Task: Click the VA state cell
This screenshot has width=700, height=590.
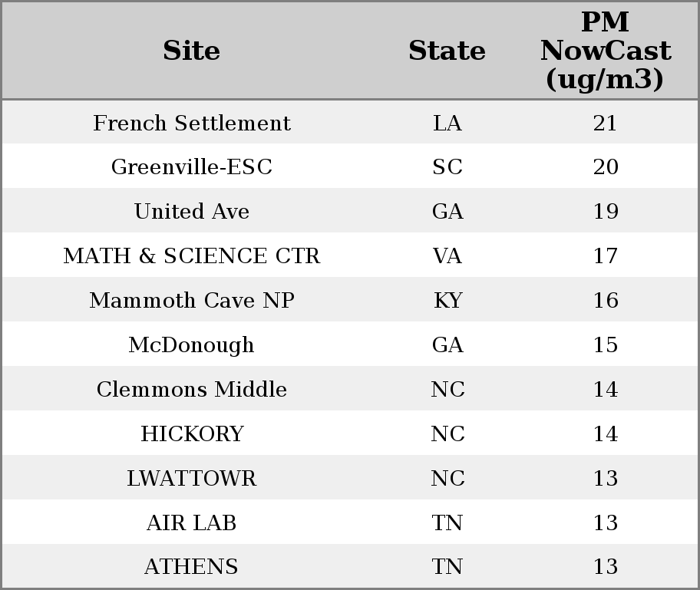Action: point(447,255)
